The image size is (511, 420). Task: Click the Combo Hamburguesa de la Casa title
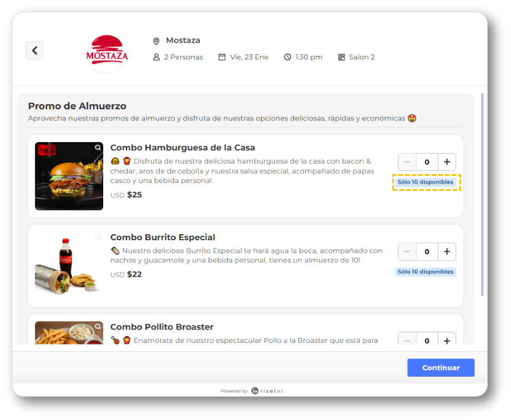tap(183, 148)
